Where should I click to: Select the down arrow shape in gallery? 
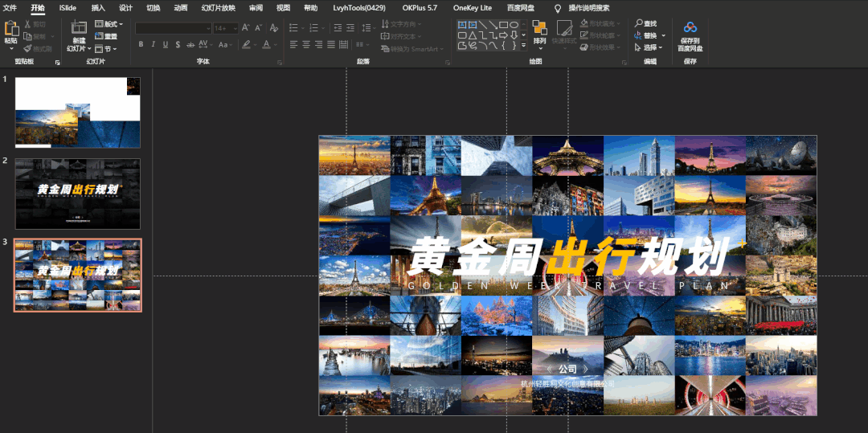(x=514, y=35)
